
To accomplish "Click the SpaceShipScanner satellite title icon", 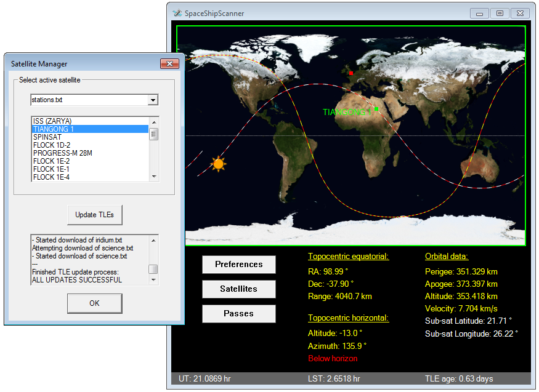I will [x=177, y=13].
